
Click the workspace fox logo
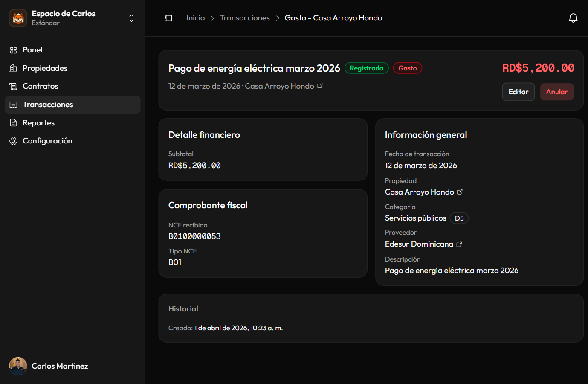tap(18, 18)
